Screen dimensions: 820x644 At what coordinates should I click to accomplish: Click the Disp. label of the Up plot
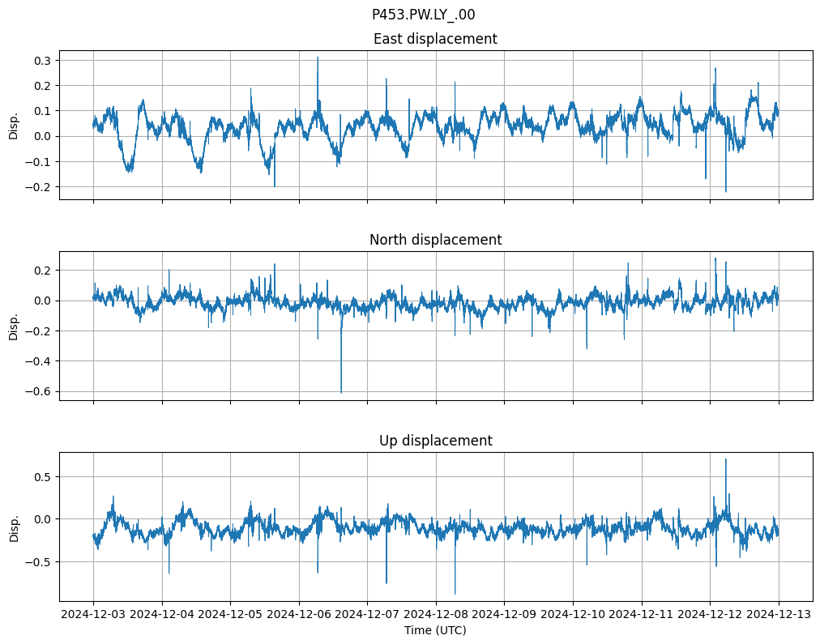[x=14, y=527]
